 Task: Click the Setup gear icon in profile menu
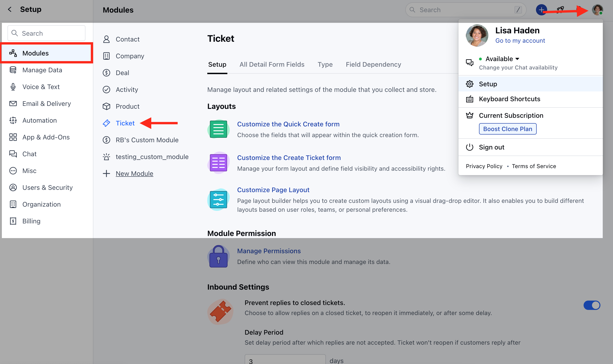point(469,84)
